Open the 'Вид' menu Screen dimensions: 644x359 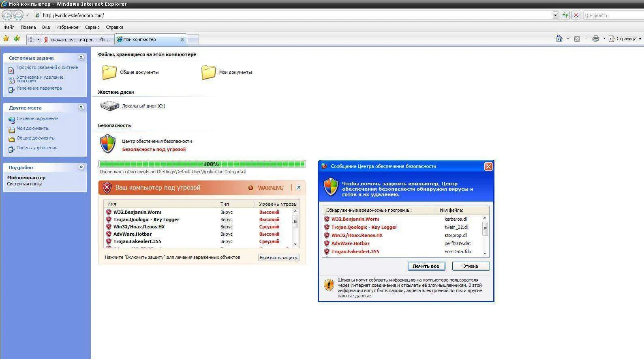(46, 27)
